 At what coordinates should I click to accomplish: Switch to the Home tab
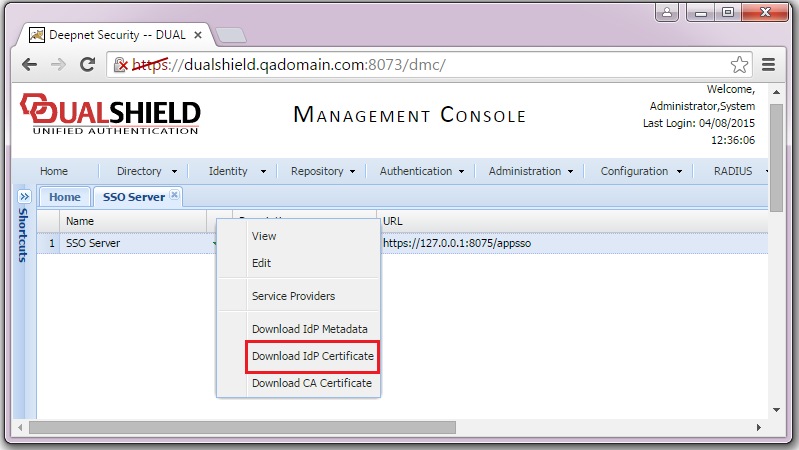(64, 197)
